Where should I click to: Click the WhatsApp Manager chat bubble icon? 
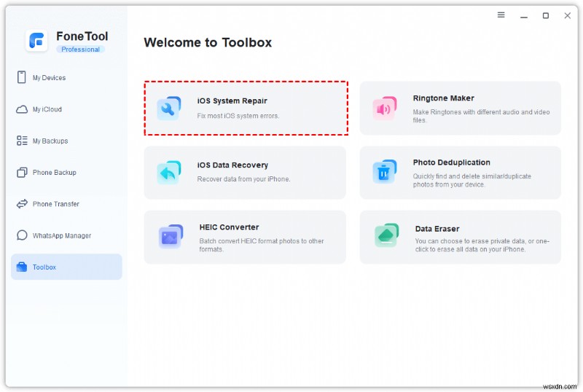tap(22, 235)
